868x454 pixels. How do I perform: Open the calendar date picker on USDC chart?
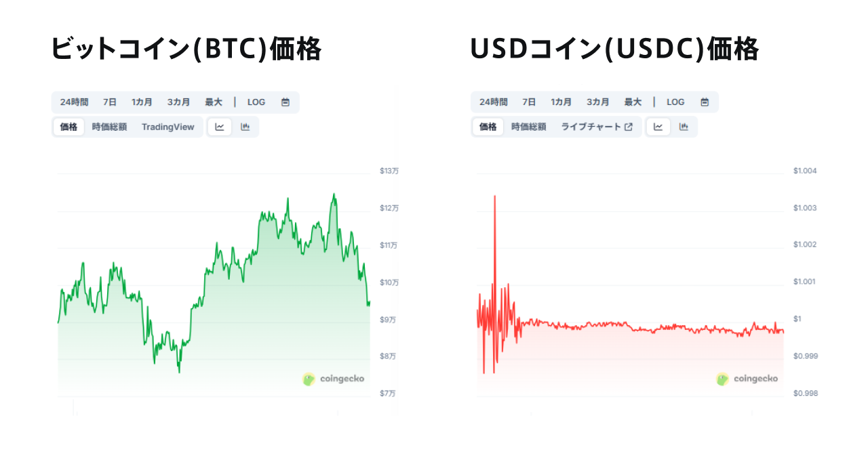[705, 102]
